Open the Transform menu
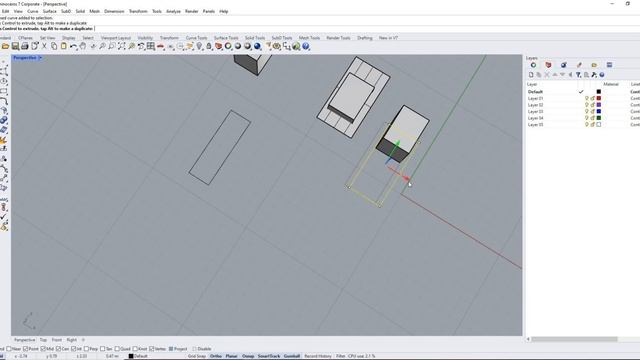Viewport: 640px width, 360px height. click(x=138, y=11)
